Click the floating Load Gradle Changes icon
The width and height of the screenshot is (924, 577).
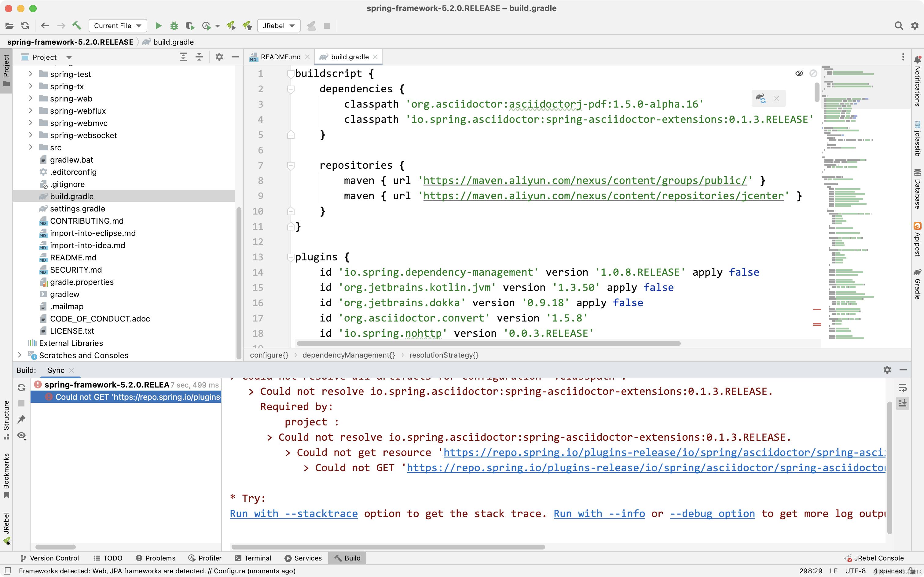[761, 98]
